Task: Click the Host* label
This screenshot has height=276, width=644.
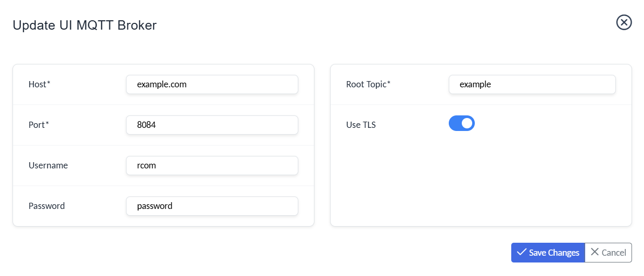Action: (39, 84)
